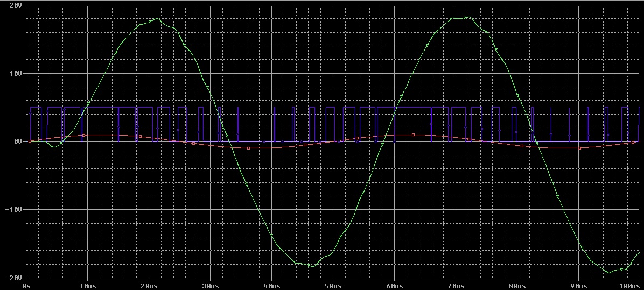Click the 40us time axis label

(x=271, y=285)
